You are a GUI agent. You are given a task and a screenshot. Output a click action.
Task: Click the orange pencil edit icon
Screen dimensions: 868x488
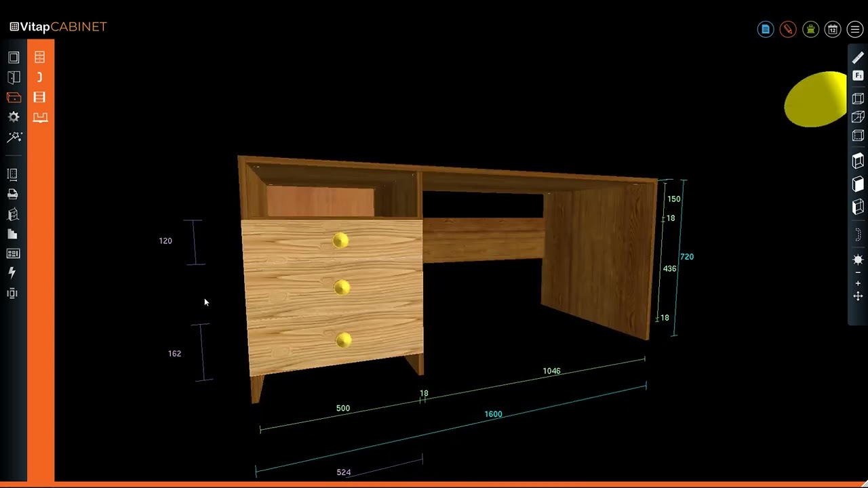click(788, 29)
